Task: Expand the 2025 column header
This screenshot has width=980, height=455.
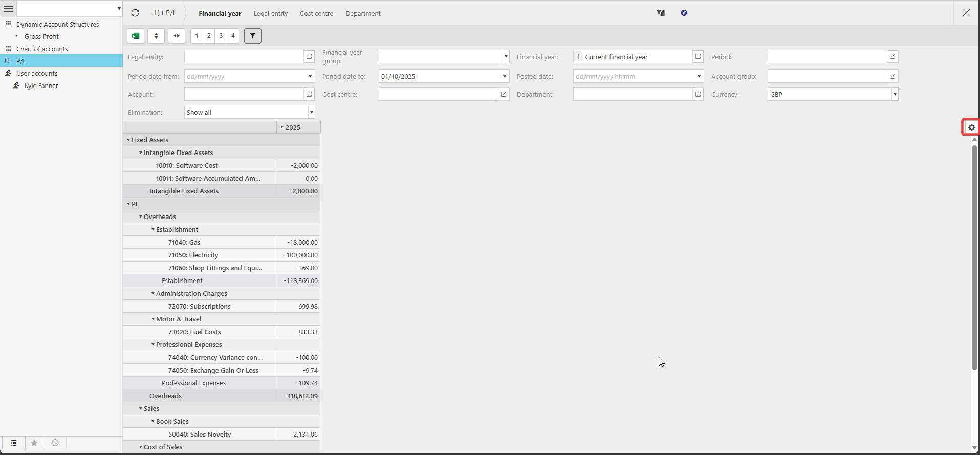Action: (282, 127)
